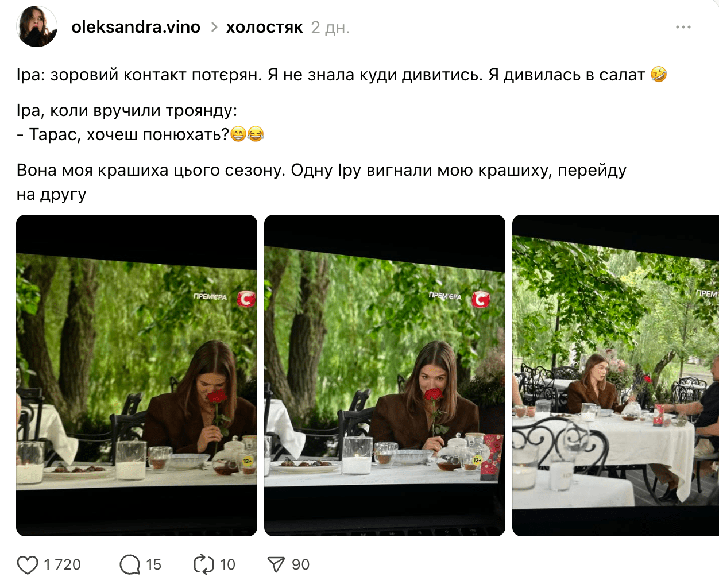Image resolution: width=719 pixels, height=588 pixels.
Task: Click the line about Тарас smelling the rose
Action: click(x=140, y=134)
